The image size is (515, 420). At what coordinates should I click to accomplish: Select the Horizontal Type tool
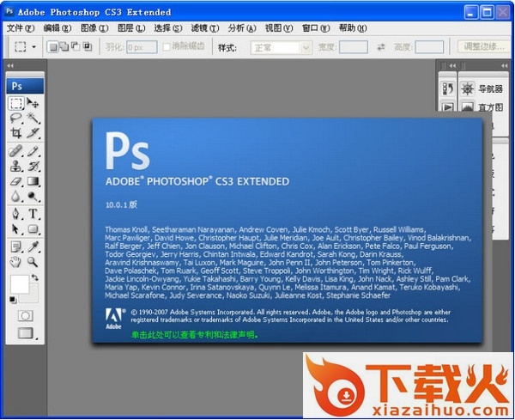(33, 214)
